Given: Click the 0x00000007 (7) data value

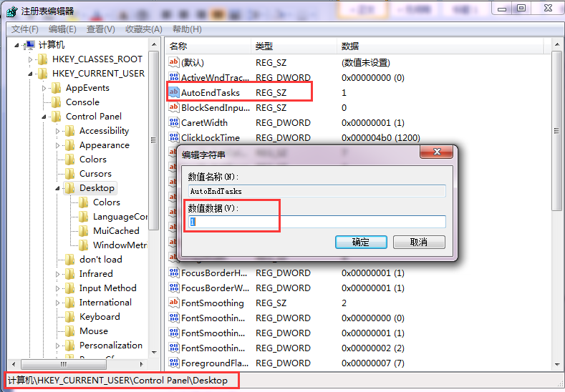Looking at the screenshot, I should click(372, 363).
